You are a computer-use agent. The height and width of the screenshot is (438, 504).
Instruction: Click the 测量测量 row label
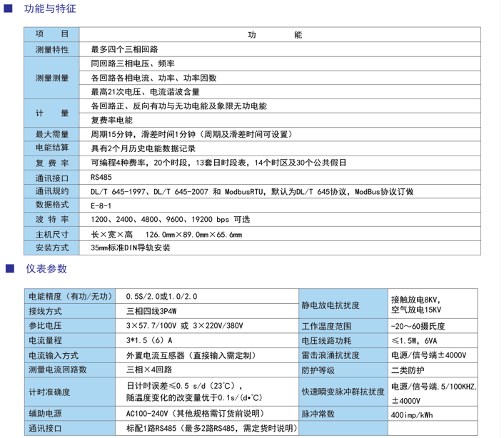tap(51, 78)
